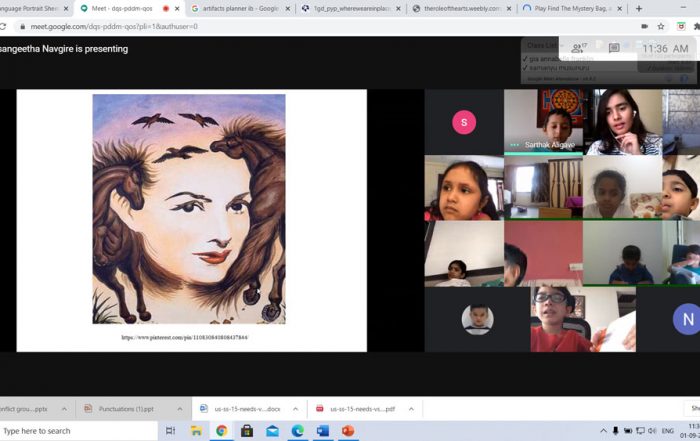
Task: Select the N avatar participant tile
Action: pyautogui.click(x=668, y=320)
